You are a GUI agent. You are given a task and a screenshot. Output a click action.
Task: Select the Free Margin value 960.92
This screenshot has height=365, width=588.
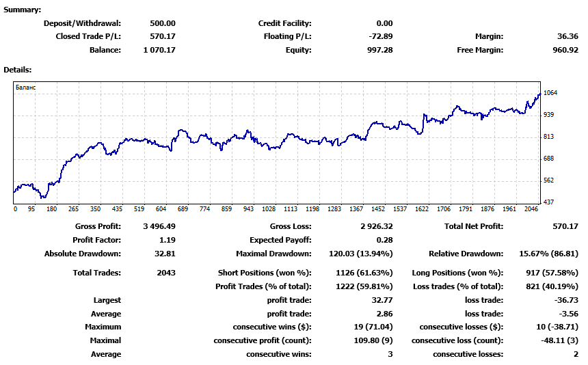point(563,50)
